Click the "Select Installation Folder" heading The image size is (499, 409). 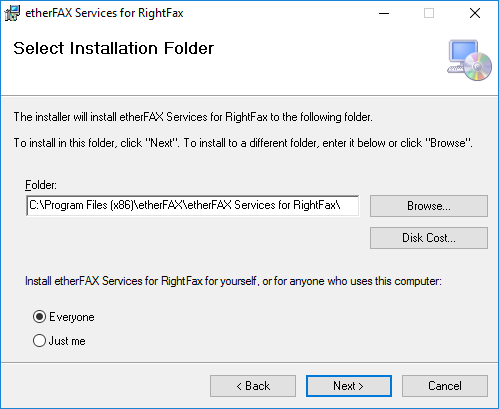pos(113,48)
